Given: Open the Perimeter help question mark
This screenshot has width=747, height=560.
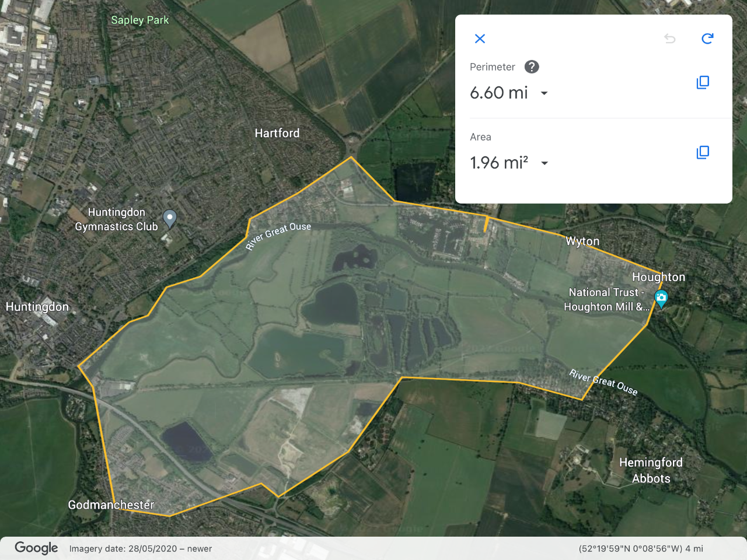Looking at the screenshot, I should click(532, 66).
